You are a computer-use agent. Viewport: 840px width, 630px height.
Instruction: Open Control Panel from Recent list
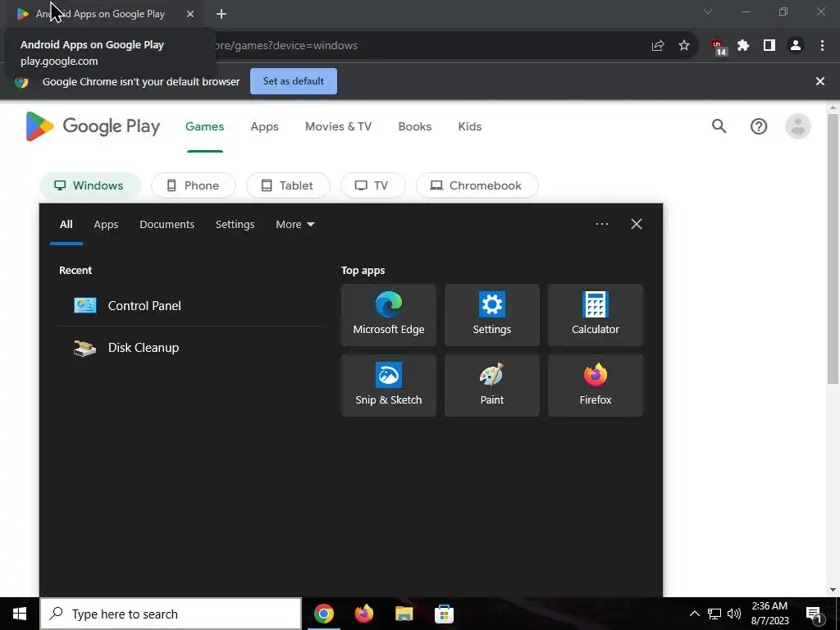click(x=190, y=306)
